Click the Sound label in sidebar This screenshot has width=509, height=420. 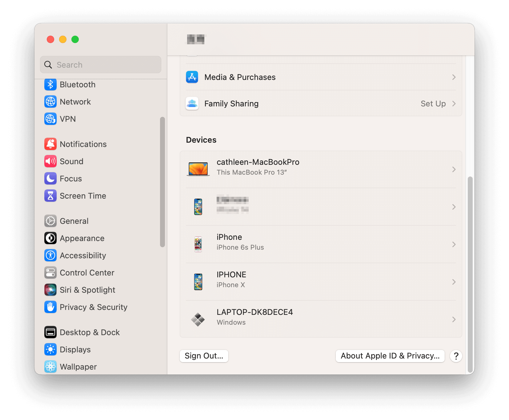point(71,161)
